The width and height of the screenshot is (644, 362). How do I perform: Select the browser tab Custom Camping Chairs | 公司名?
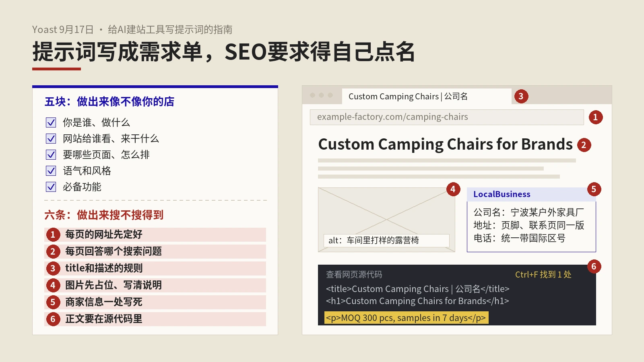427,97
